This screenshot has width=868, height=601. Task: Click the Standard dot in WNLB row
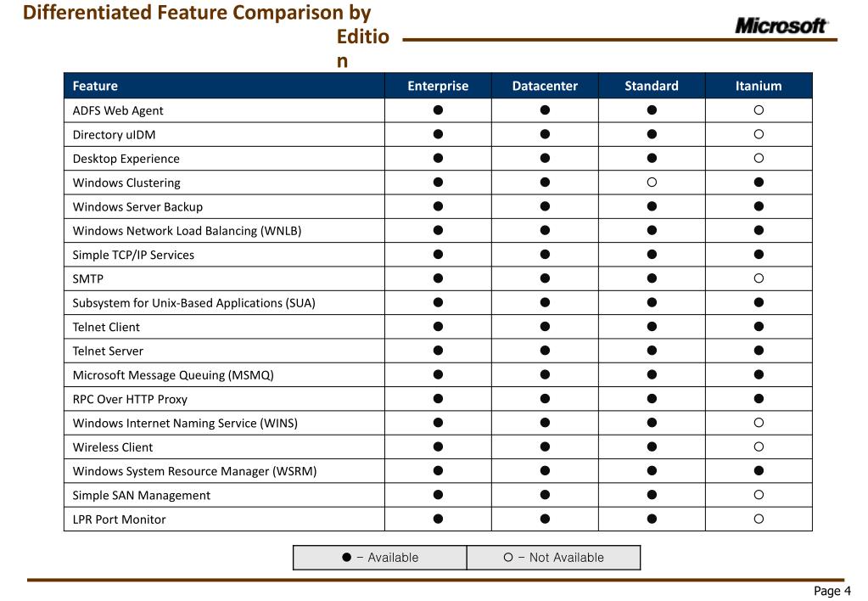click(652, 230)
